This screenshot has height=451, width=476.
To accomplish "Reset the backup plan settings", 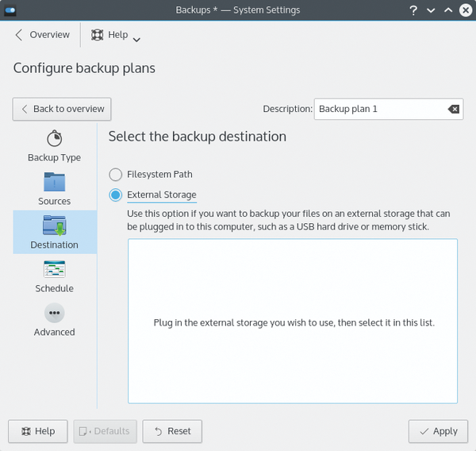I will 172,431.
